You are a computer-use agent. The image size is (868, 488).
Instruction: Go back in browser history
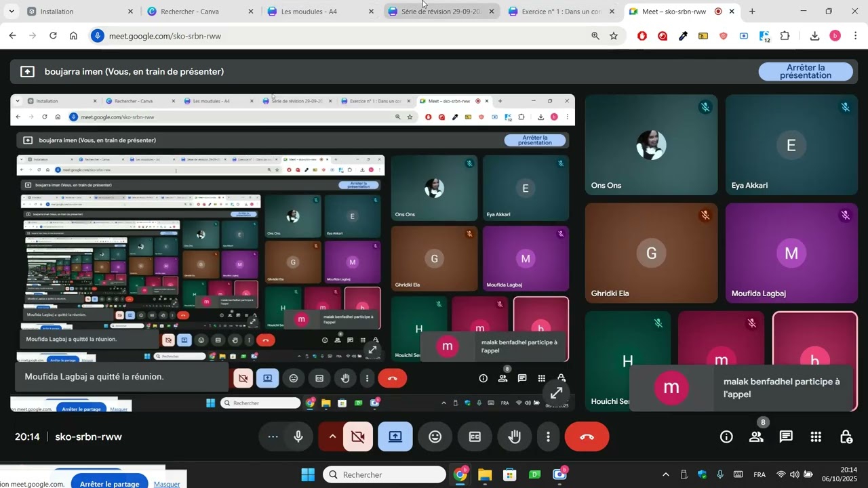pos(12,36)
